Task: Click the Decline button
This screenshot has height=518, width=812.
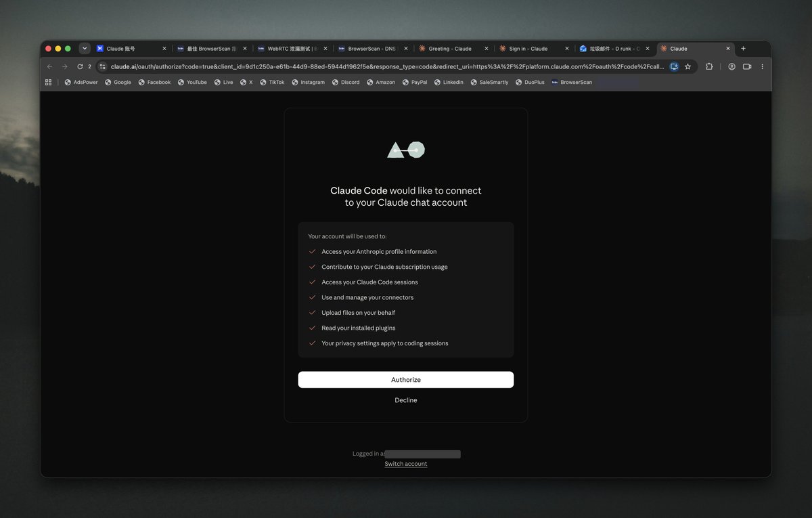Action: [406, 400]
